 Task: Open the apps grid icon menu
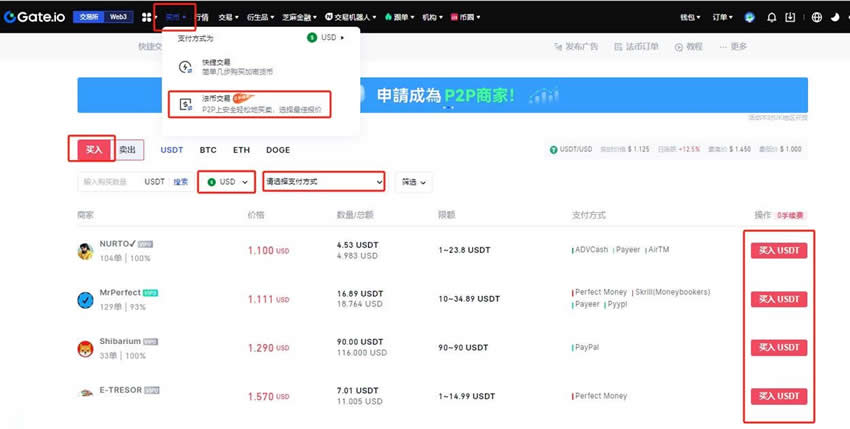[x=147, y=17]
